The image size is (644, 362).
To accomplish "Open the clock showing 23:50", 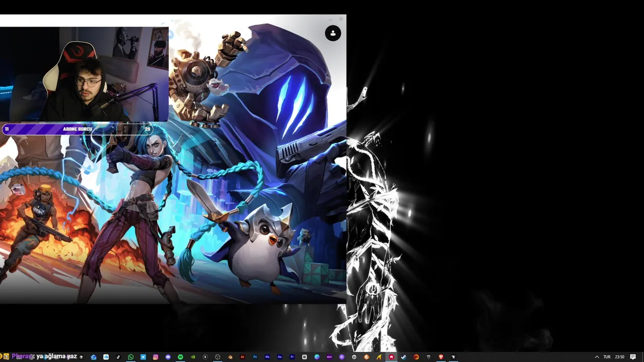I will (619, 357).
